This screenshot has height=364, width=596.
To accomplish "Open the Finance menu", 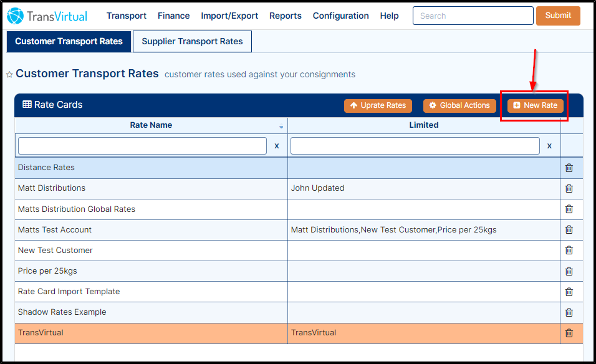I will [x=174, y=16].
